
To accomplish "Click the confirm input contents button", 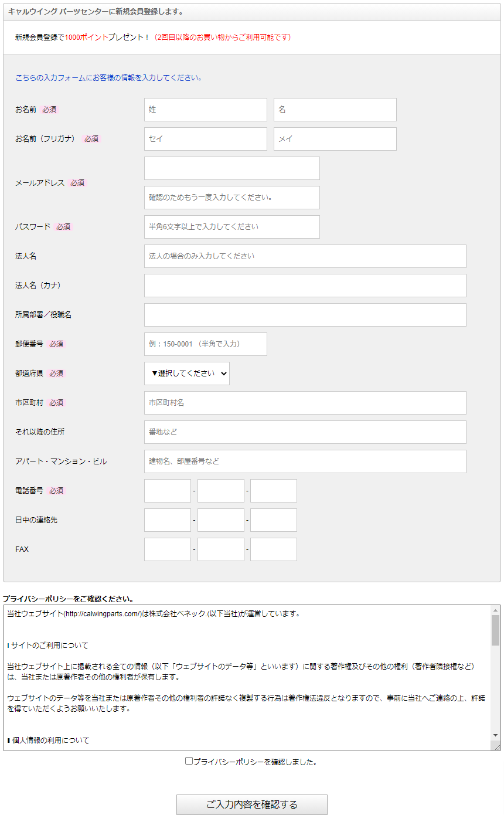I will pos(252,804).
